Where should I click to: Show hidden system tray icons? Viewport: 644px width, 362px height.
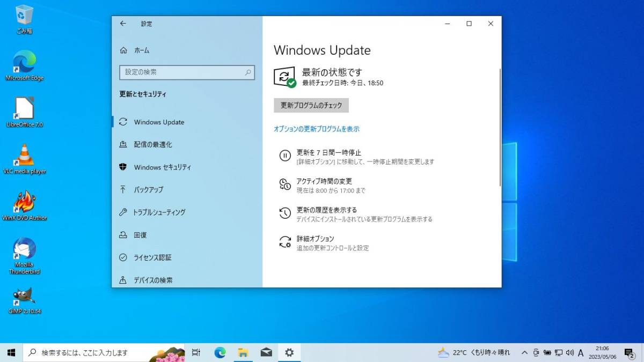click(524, 352)
